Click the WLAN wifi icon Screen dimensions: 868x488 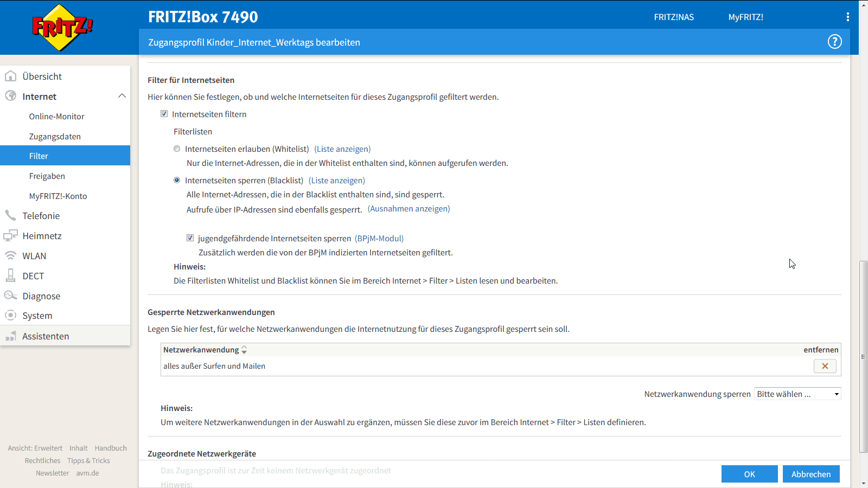click(x=10, y=255)
